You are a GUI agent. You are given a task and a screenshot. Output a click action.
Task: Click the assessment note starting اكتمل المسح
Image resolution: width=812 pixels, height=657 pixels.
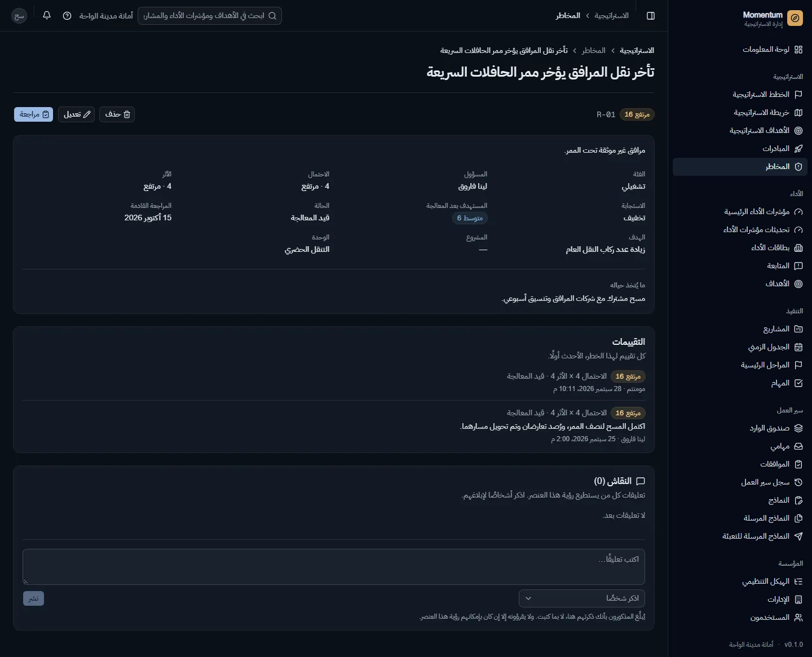[x=553, y=427]
